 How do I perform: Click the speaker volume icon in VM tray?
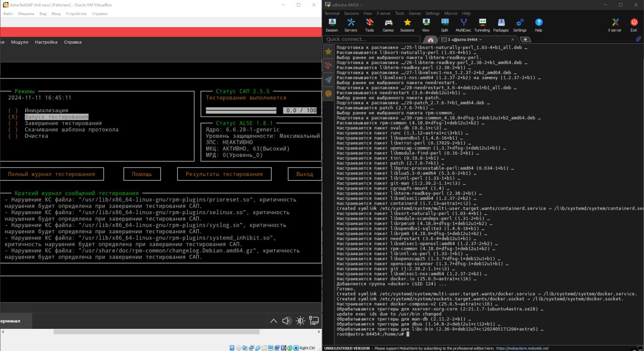click(287, 321)
